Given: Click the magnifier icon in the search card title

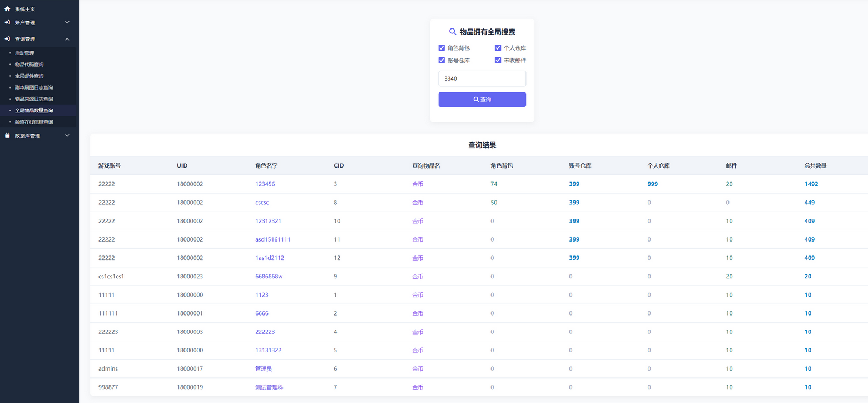Looking at the screenshot, I should point(453,32).
